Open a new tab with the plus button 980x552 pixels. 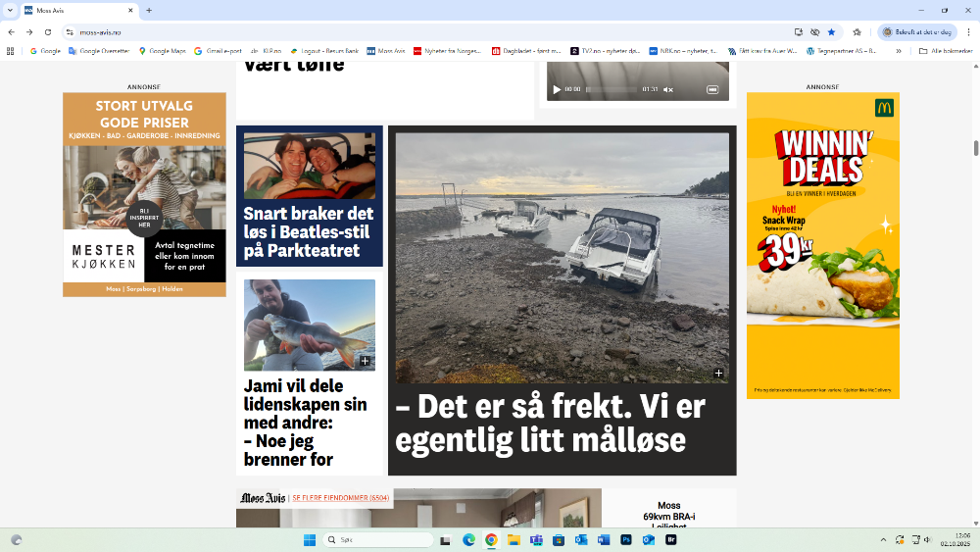pos(149,10)
